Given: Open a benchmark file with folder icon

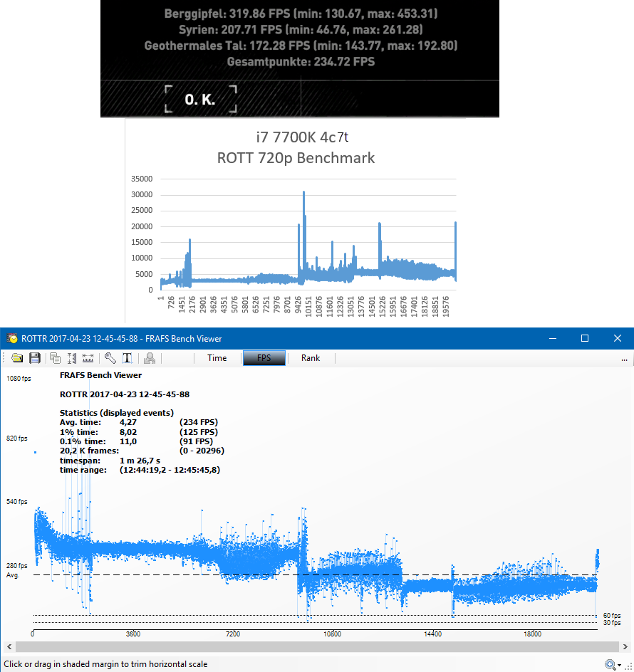Looking at the screenshot, I should click(17, 358).
